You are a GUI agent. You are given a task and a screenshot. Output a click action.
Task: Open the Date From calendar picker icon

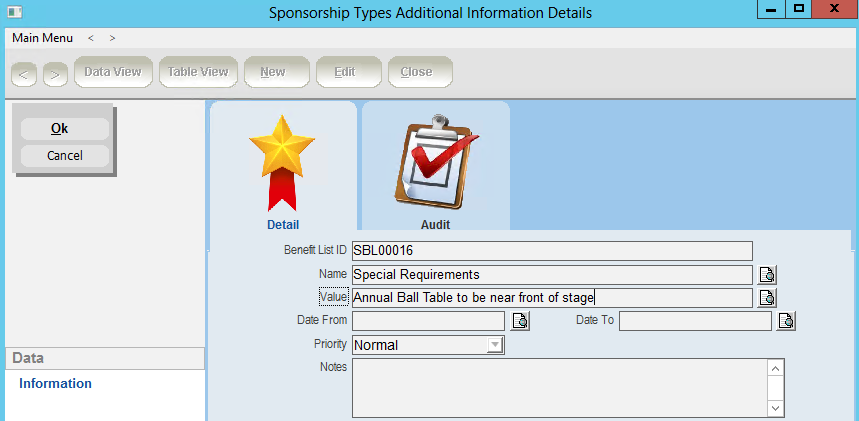(520, 321)
